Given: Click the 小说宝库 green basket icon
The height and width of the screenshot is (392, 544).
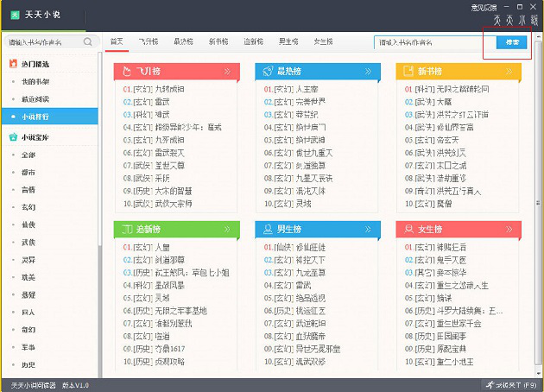Looking at the screenshot, I should (13, 137).
